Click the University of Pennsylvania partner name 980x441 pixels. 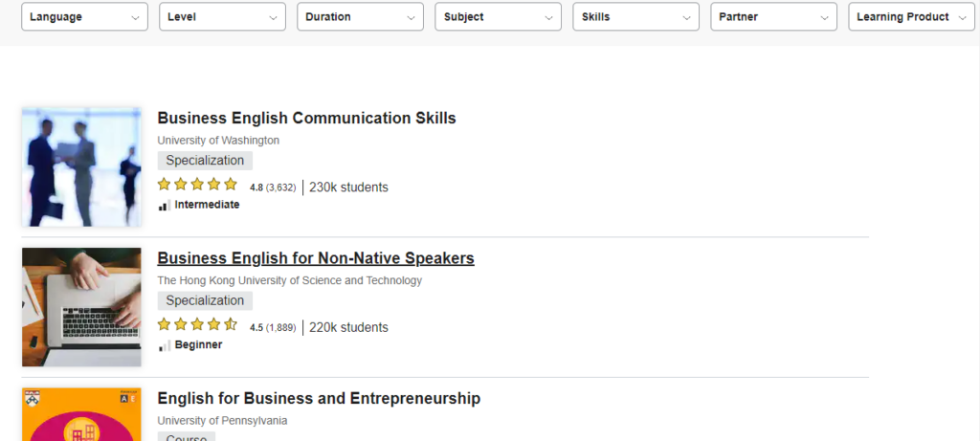click(x=222, y=420)
